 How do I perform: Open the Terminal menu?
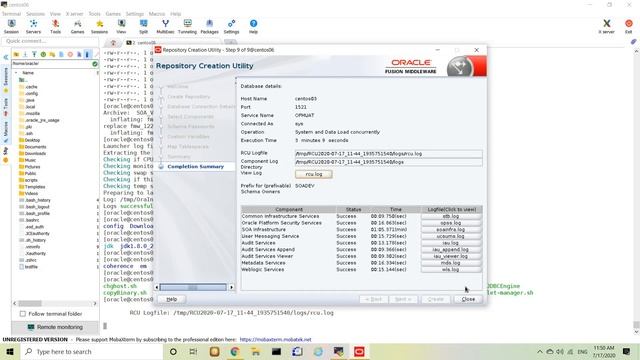[11, 14]
